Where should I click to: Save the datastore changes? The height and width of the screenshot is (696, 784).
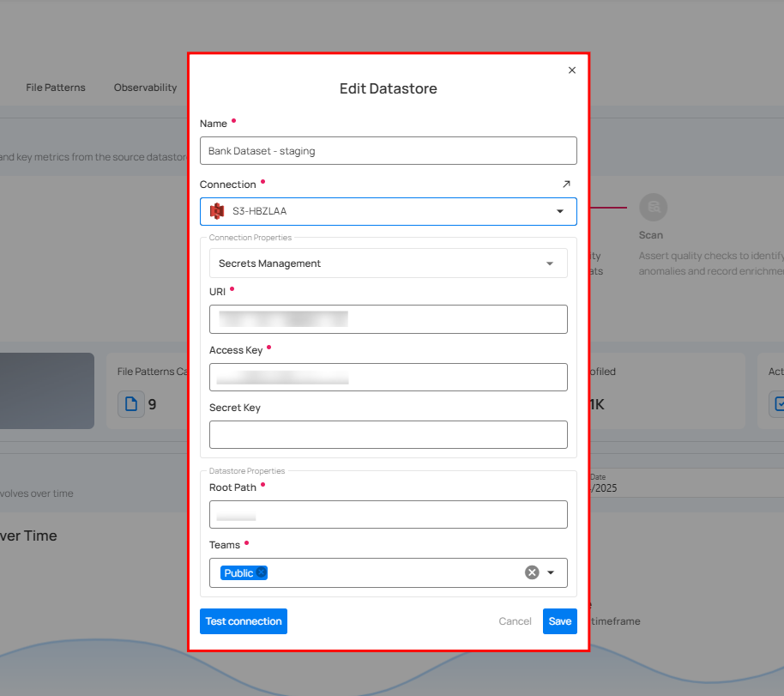(x=559, y=621)
